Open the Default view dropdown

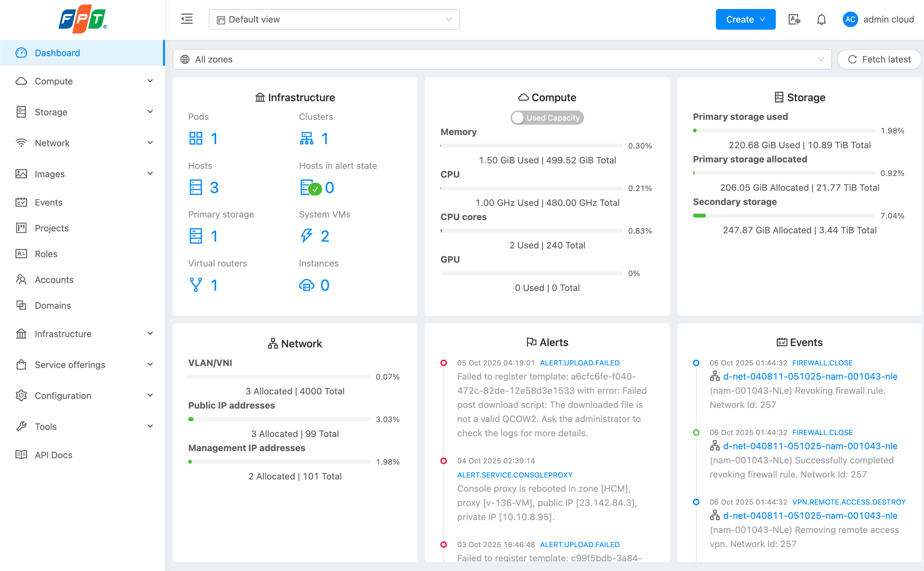(334, 19)
